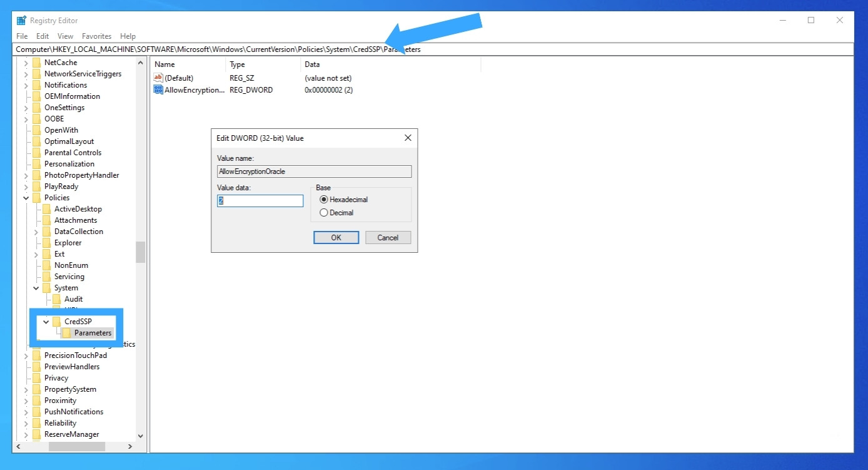This screenshot has height=470, width=868.
Task: Expand the PushNotifications key
Action: [x=26, y=412]
